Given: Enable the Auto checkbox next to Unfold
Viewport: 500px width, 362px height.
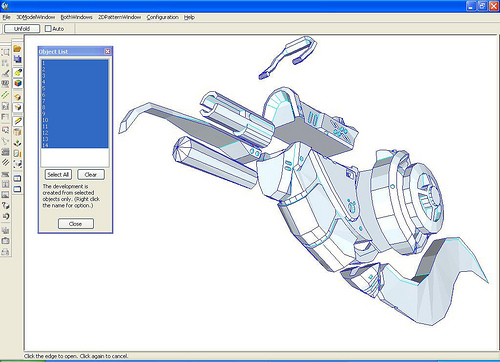Looking at the screenshot, I should [48, 29].
